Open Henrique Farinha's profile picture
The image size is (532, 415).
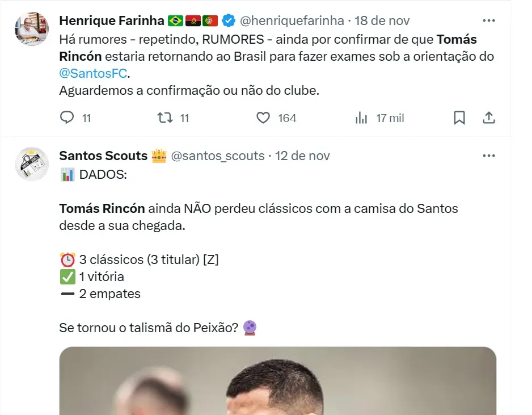(32, 28)
